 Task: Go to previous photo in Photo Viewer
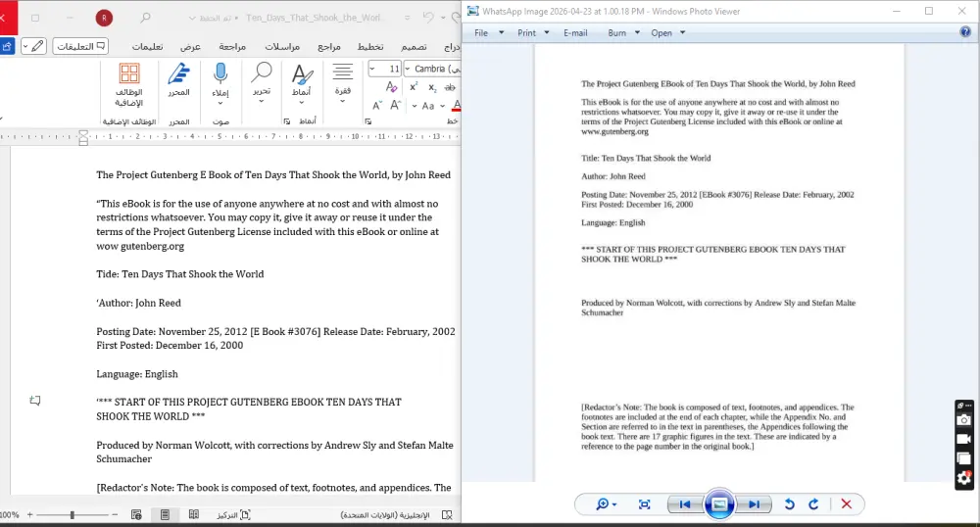click(685, 504)
